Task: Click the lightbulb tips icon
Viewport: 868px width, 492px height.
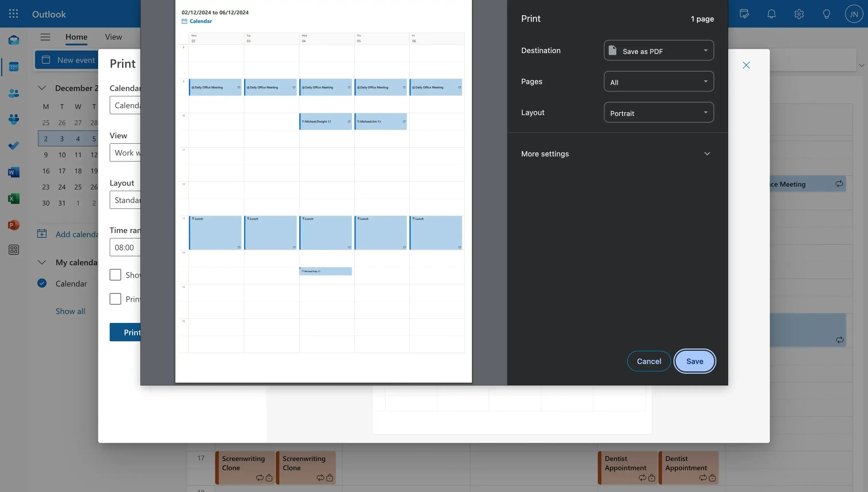Action: tap(826, 14)
